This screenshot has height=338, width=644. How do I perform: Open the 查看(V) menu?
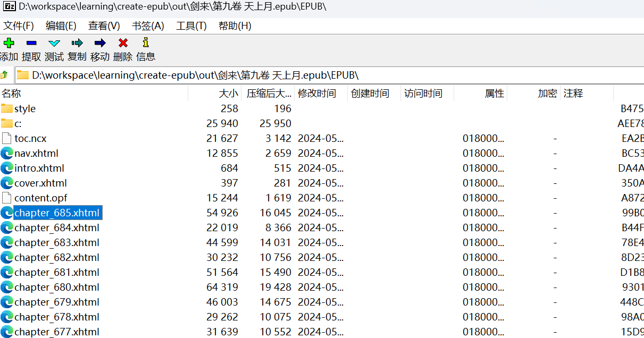(x=103, y=25)
